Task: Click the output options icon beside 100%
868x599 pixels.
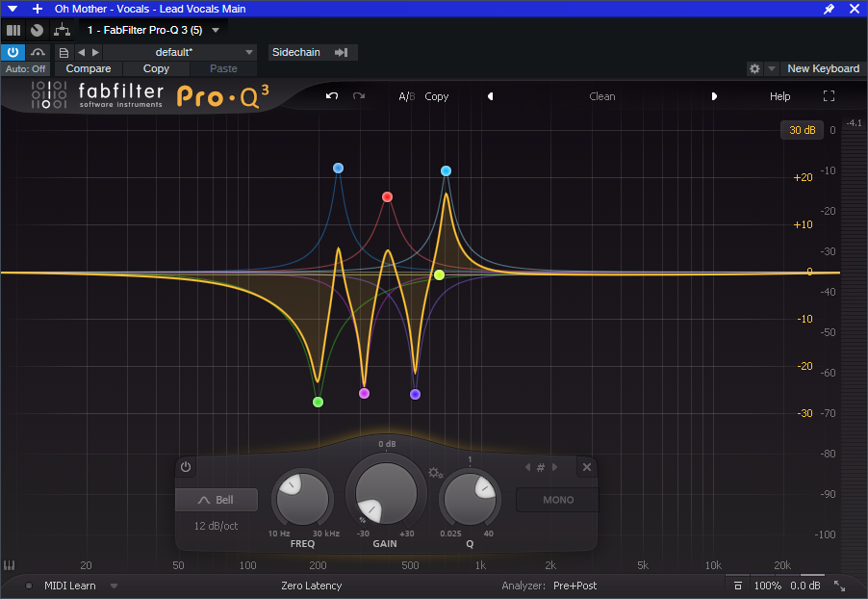Action: [x=737, y=586]
